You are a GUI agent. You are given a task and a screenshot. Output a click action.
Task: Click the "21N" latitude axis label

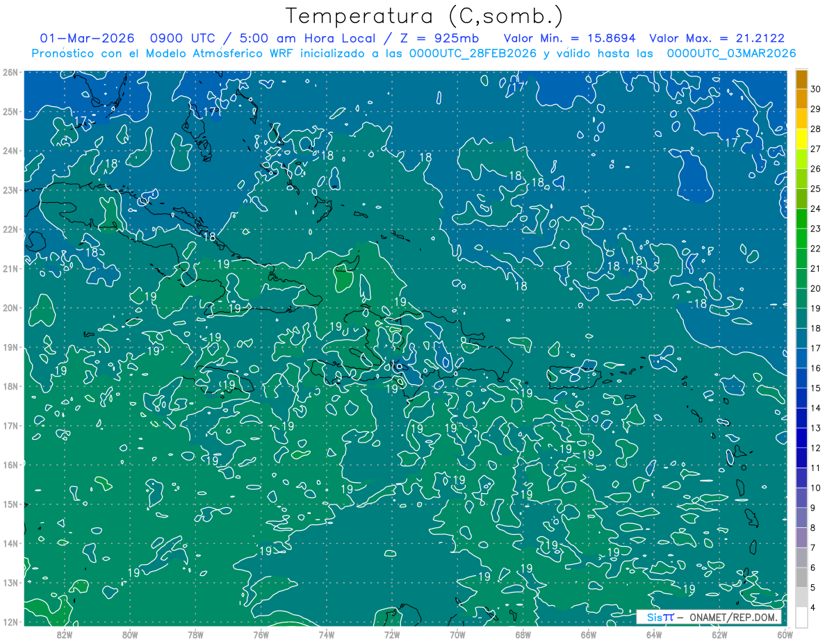pos(10,269)
